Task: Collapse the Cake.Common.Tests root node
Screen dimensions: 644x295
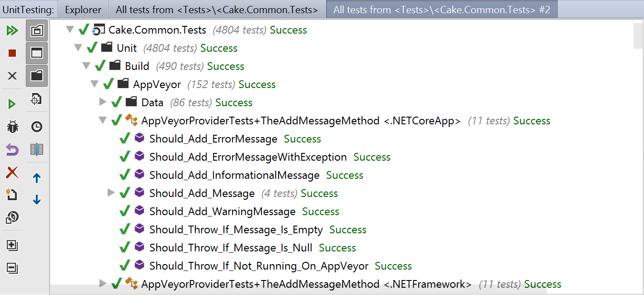Action: pos(69,30)
